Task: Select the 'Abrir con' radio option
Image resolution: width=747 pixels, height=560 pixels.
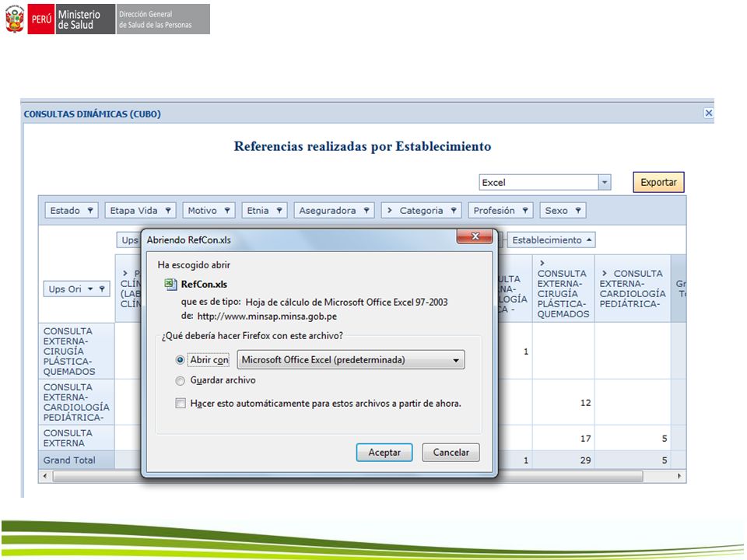Action: pyautogui.click(x=180, y=360)
